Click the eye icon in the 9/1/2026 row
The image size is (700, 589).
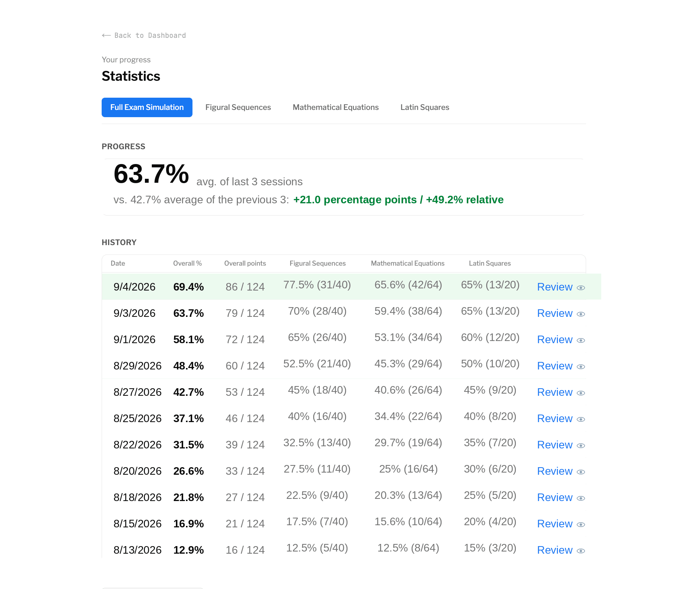pyautogui.click(x=581, y=340)
